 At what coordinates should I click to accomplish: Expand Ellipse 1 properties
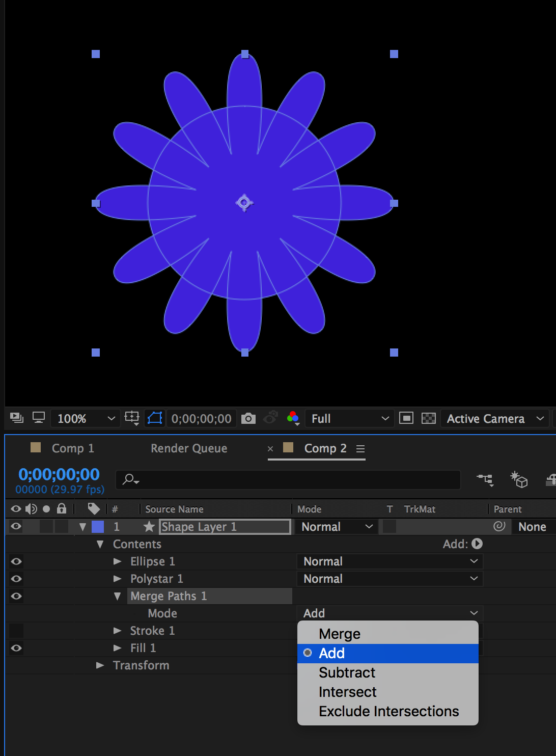click(117, 561)
